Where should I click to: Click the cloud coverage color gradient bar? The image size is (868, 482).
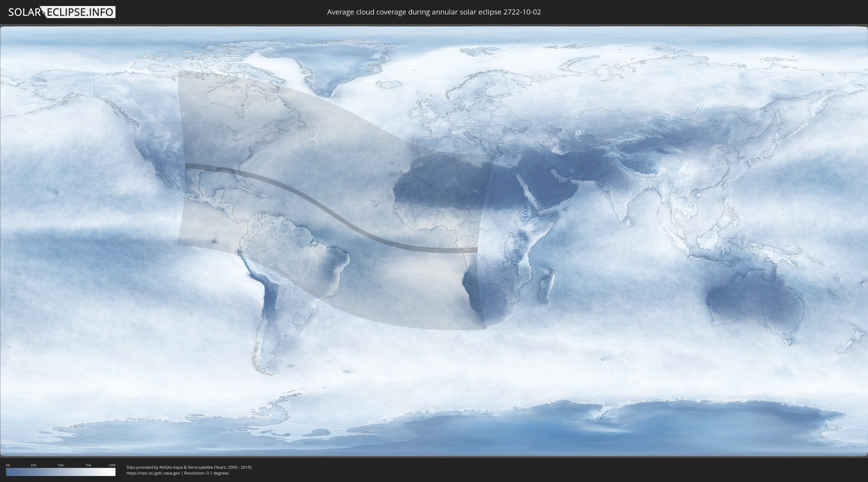coord(61,472)
